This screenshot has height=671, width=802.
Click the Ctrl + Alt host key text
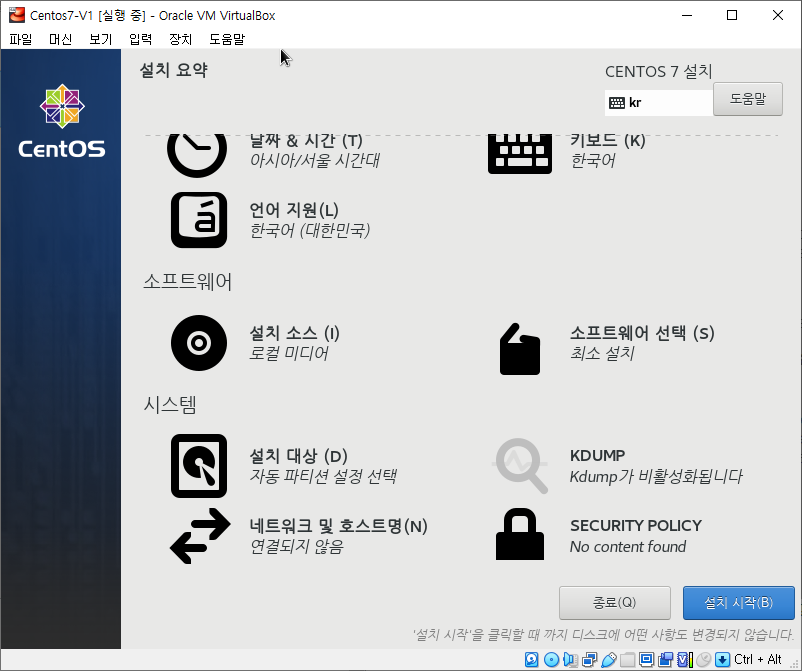pos(758,659)
